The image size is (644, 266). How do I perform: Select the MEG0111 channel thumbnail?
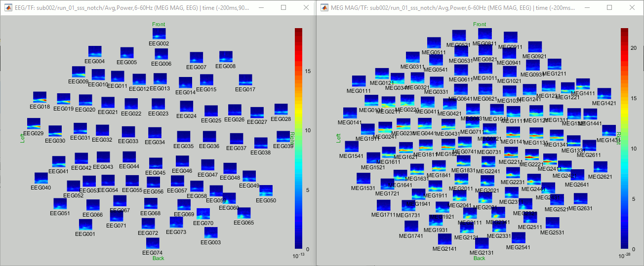[x=359, y=81]
